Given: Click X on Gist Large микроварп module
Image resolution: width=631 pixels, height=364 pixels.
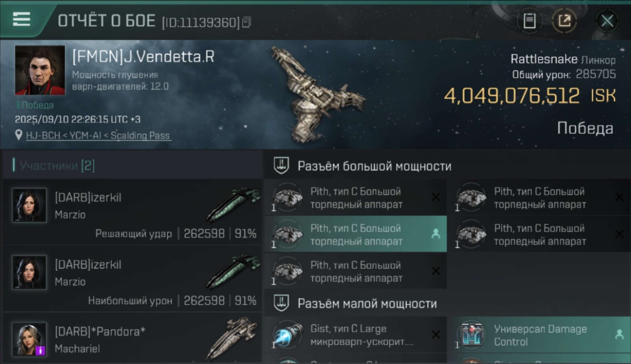Looking at the screenshot, I should [x=436, y=335].
